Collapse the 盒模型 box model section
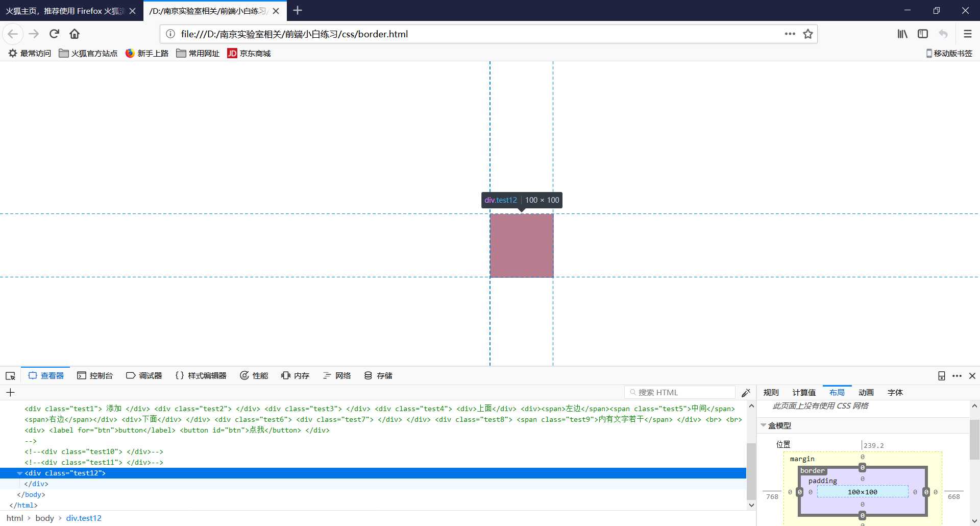 click(x=764, y=425)
